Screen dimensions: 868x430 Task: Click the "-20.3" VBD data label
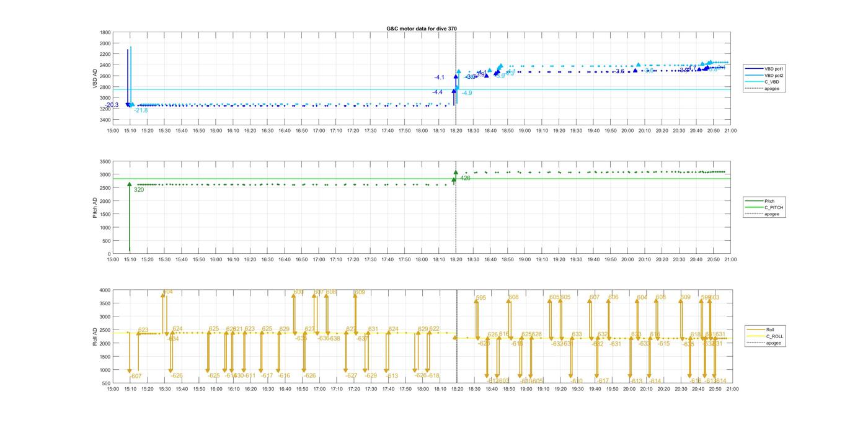(112, 105)
